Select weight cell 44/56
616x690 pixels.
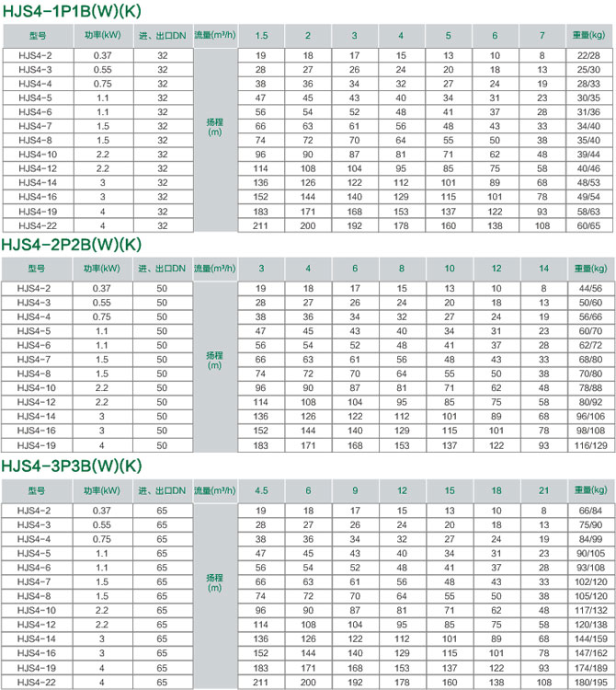coord(590,288)
